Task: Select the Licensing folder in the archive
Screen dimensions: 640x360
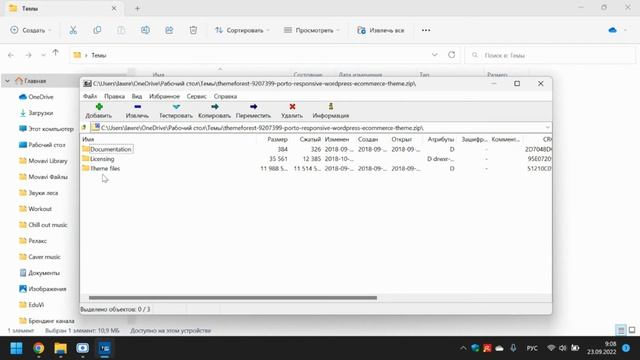Action: 102,159
